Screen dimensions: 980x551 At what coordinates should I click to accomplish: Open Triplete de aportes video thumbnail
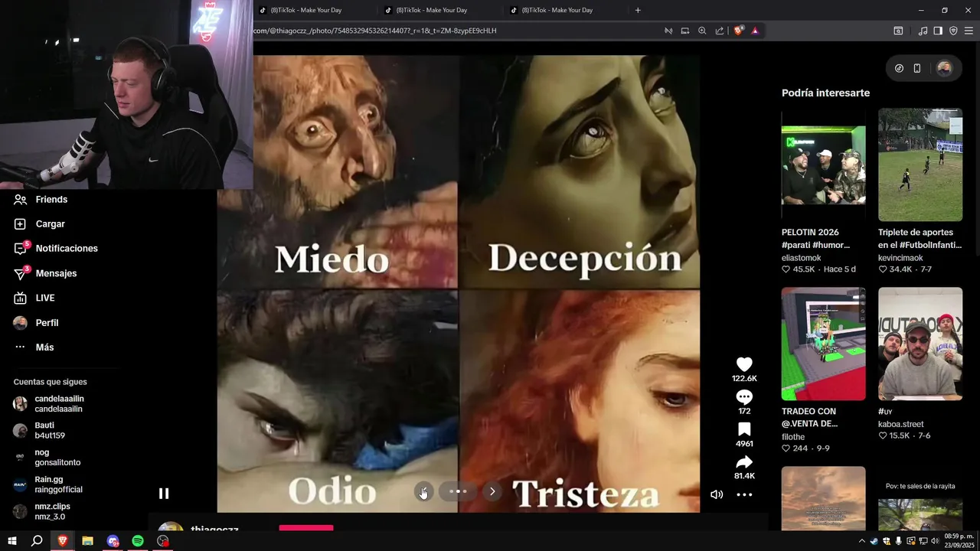point(920,165)
